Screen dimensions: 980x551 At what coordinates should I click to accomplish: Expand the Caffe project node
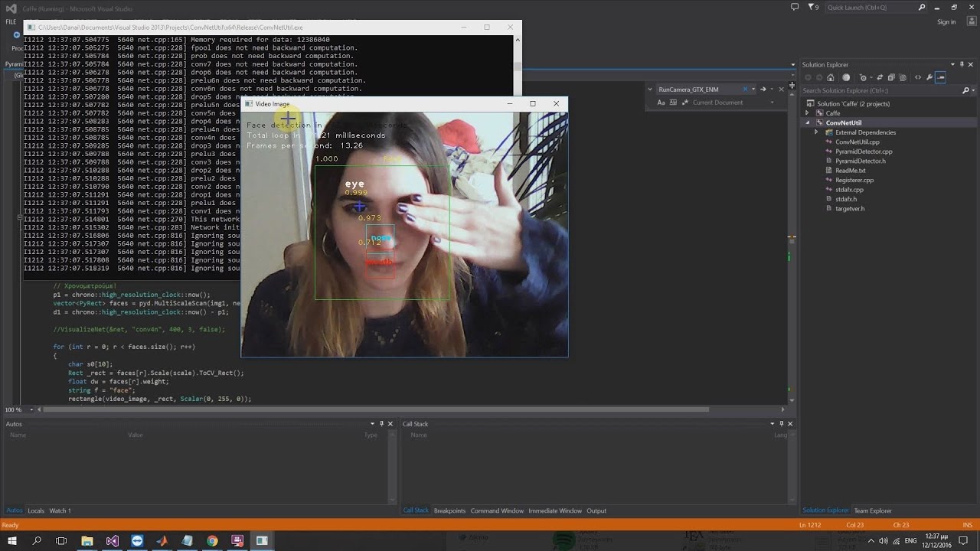point(807,113)
